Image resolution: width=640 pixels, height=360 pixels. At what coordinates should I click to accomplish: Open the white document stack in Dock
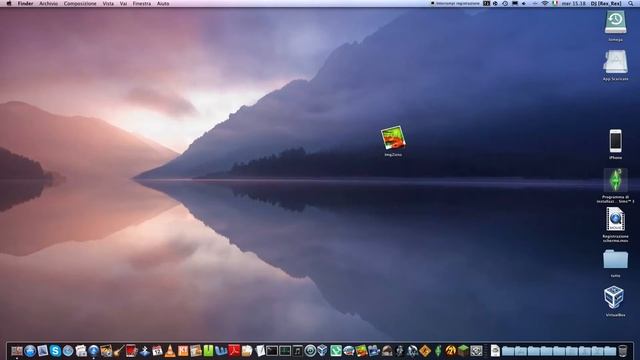pyautogui.click(x=495, y=351)
